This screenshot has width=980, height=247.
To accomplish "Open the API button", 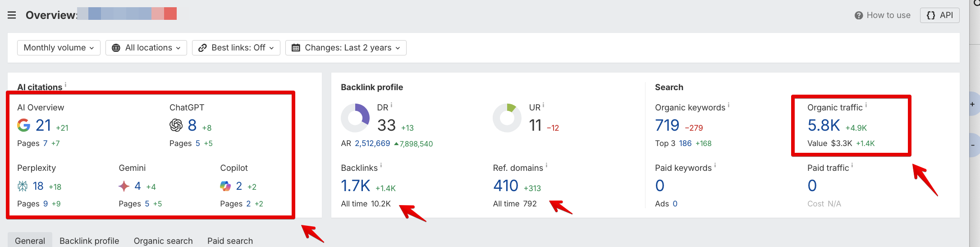I will tap(939, 15).
